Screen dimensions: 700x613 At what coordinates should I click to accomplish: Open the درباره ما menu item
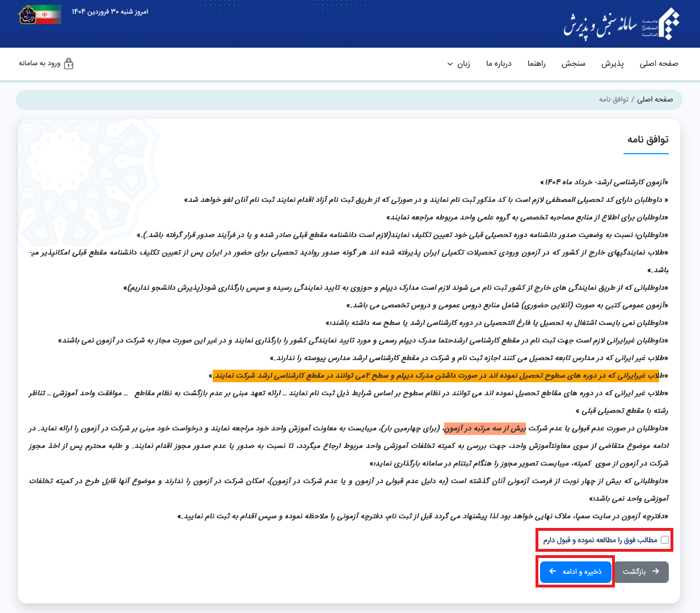[x=499, y=64]
